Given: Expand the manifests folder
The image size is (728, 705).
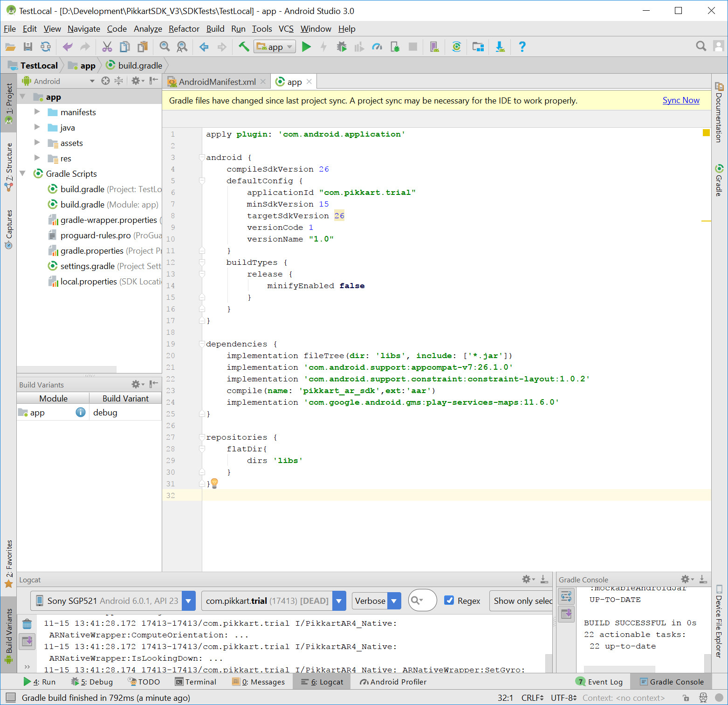Looking at the screenshot, I should pos(37,112).
